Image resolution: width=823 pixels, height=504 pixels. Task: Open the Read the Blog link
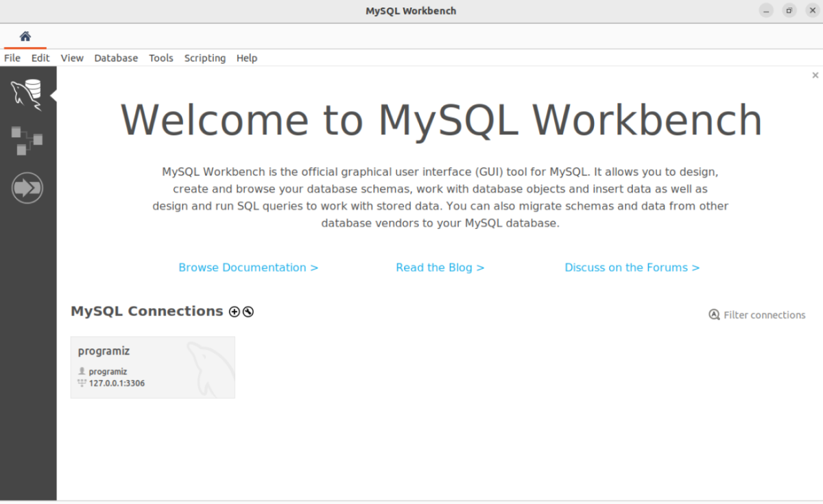click(x=440, y=267)
